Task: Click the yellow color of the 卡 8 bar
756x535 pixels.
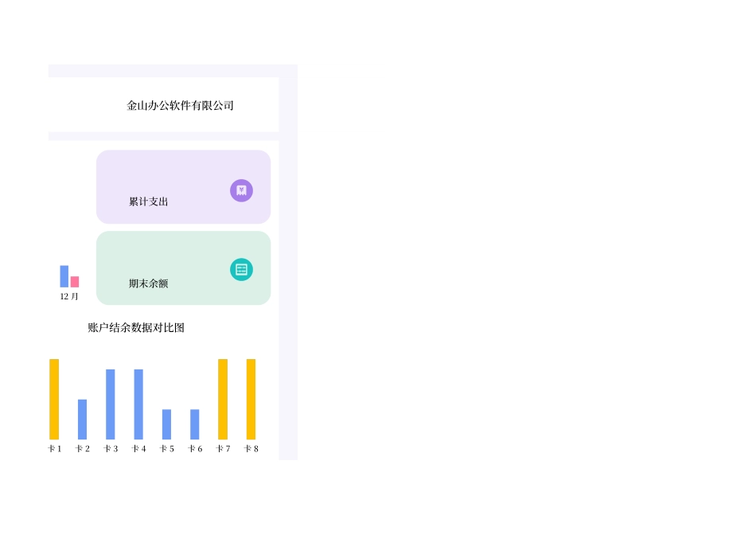Action: tap(251, 400)
